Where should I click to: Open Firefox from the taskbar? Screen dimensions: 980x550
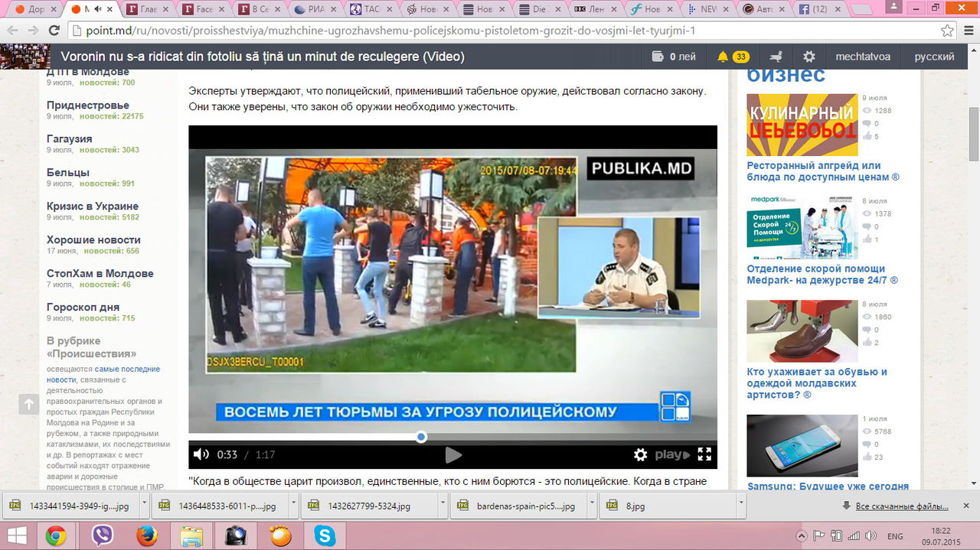[146, 536]
